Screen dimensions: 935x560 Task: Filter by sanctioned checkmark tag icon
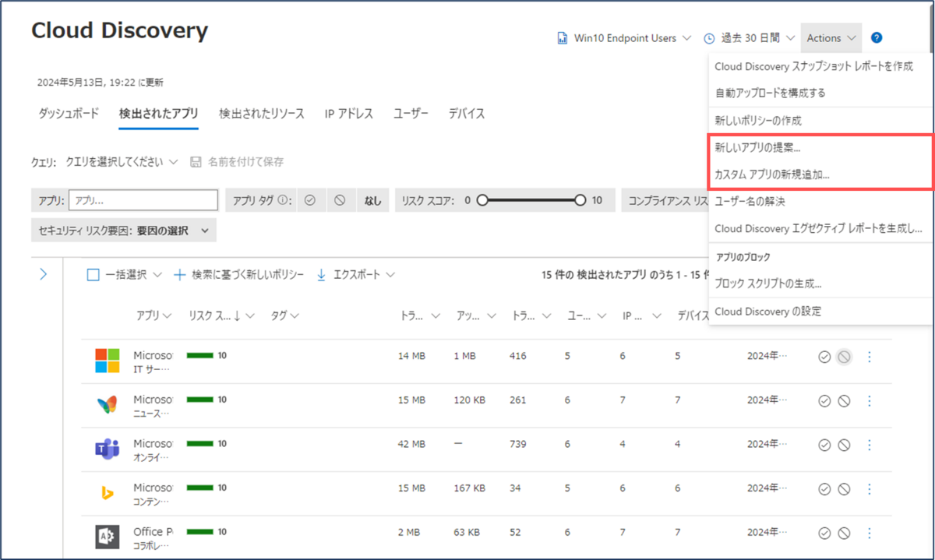pos(310,200)
